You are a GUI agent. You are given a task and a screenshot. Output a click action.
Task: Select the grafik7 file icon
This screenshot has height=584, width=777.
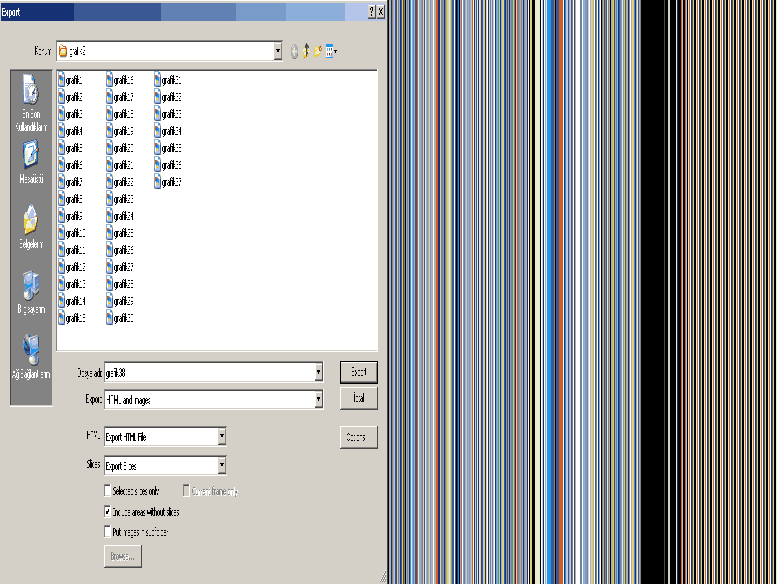click(x=61, y=182)
